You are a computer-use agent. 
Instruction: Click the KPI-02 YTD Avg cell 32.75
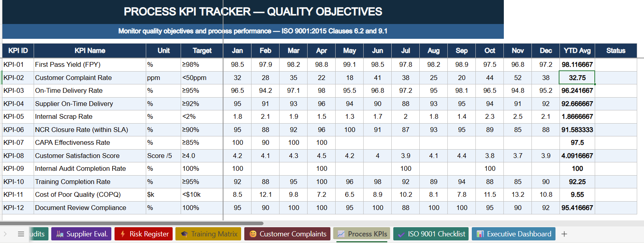tap(577, 78)
